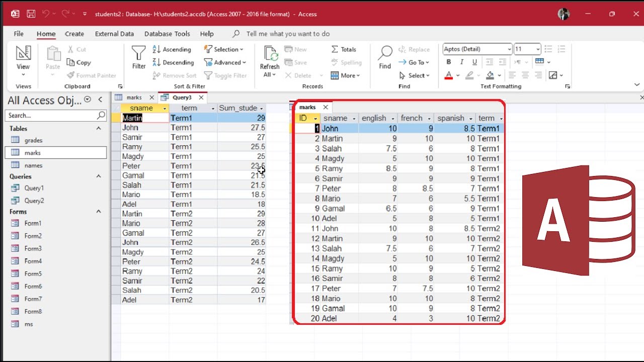This screenshot has width=644, height=362.
Task: Click the Toggle Filter button
Action: tap(225, 75)
